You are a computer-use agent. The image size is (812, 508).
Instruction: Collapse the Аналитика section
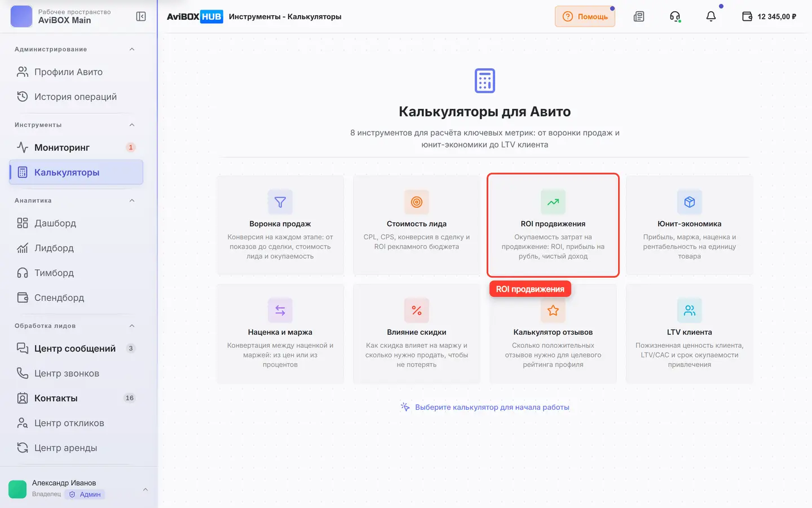tap(132, 200)
